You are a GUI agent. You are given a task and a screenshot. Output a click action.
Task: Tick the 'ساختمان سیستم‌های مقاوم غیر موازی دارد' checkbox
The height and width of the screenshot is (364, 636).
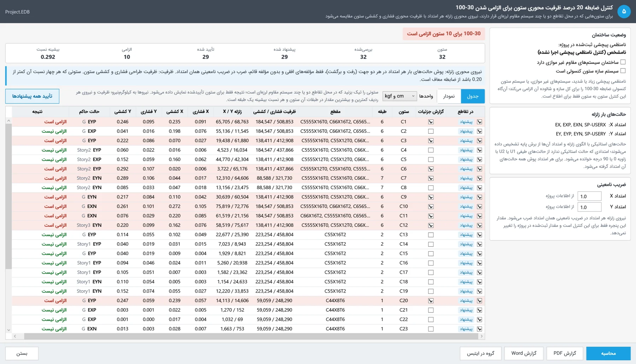tap(623, 62)
